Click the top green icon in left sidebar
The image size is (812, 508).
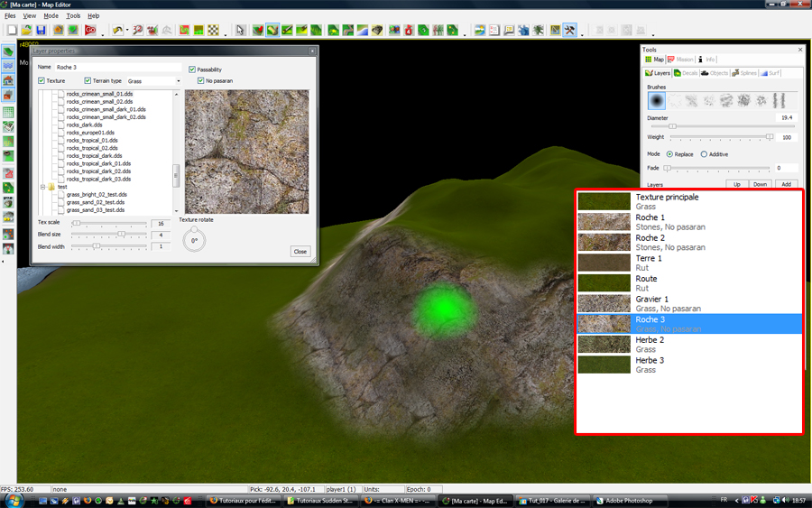[8, 51]
